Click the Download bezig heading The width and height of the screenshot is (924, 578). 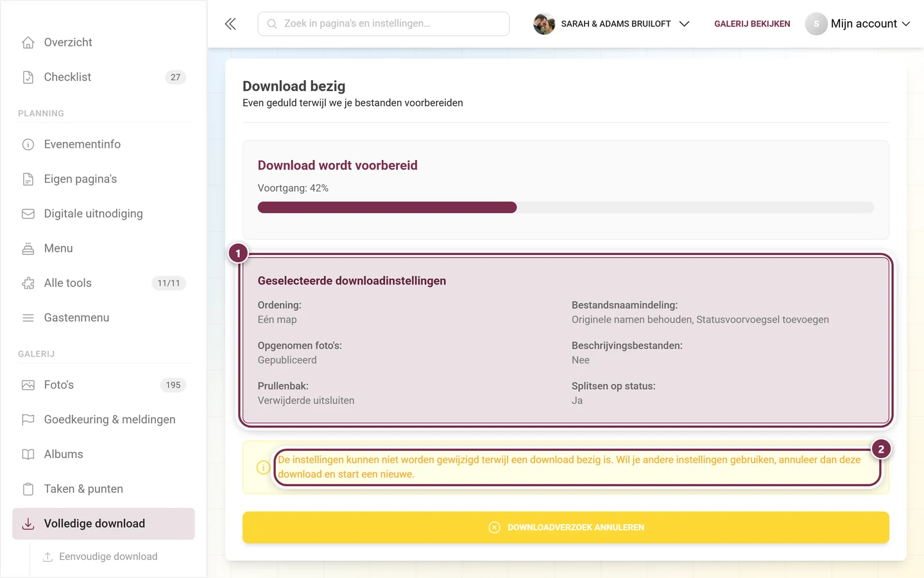pyautogui.click(x=294, y=86)
